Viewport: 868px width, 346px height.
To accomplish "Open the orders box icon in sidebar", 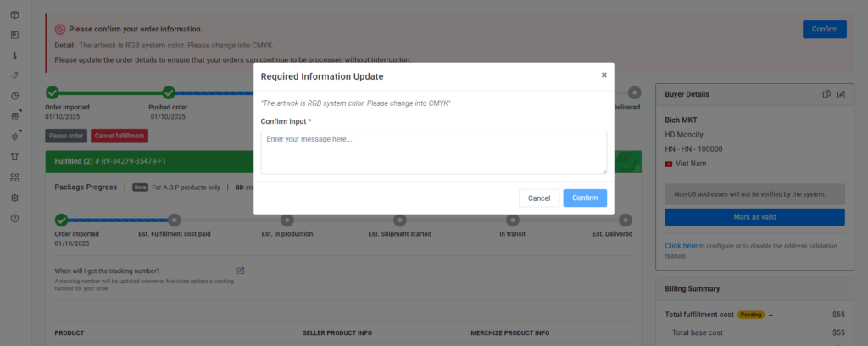I will click(x=14, y=16).
